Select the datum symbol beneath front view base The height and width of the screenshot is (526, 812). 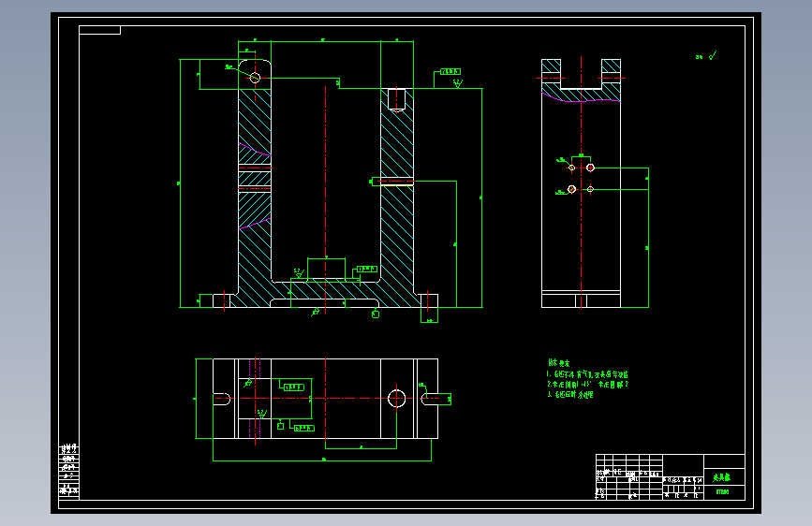click(x=376, y=314)
